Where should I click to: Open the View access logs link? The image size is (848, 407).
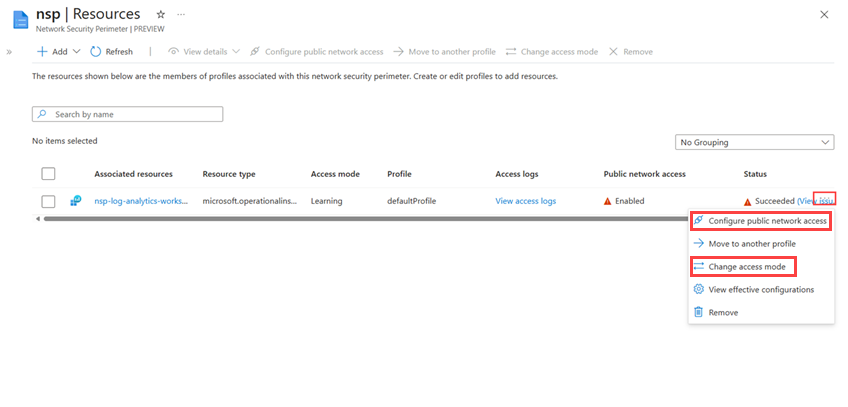point(525,201)
